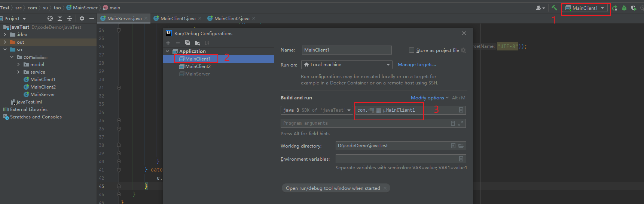This screenshot has height=204, width=644.
Task: Click the green Debug bug icon
Action: pos(624,8)
